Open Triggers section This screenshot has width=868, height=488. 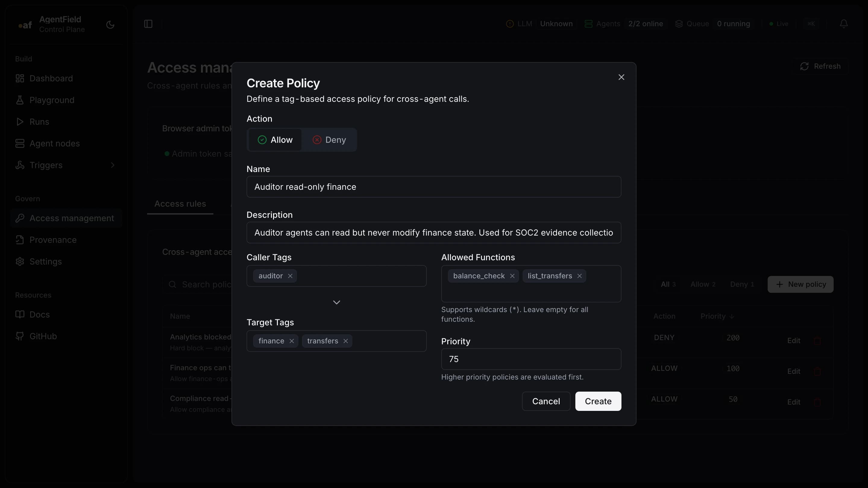click(x=66, y=165)
